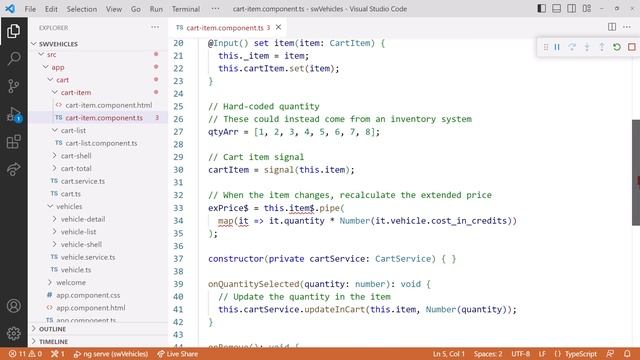Open the Extensions view
The width and height of the screenshot is (640, 360).
click(x=13, y=142)
